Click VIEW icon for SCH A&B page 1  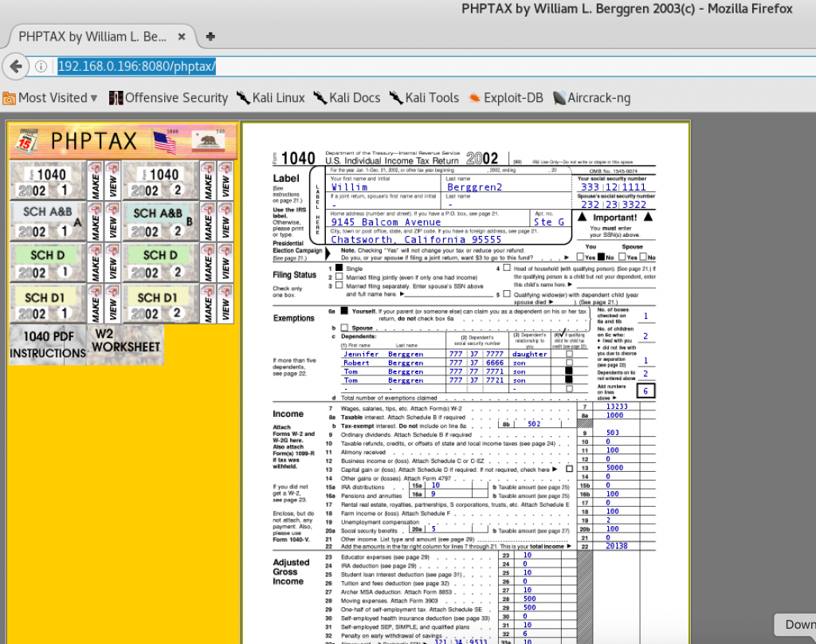112,222
